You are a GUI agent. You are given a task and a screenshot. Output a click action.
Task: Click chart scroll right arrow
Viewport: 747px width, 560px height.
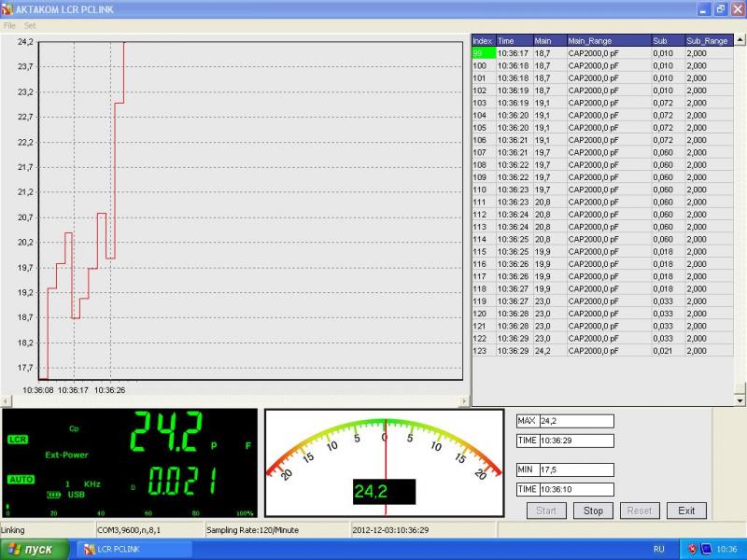(x=464, y=401)
